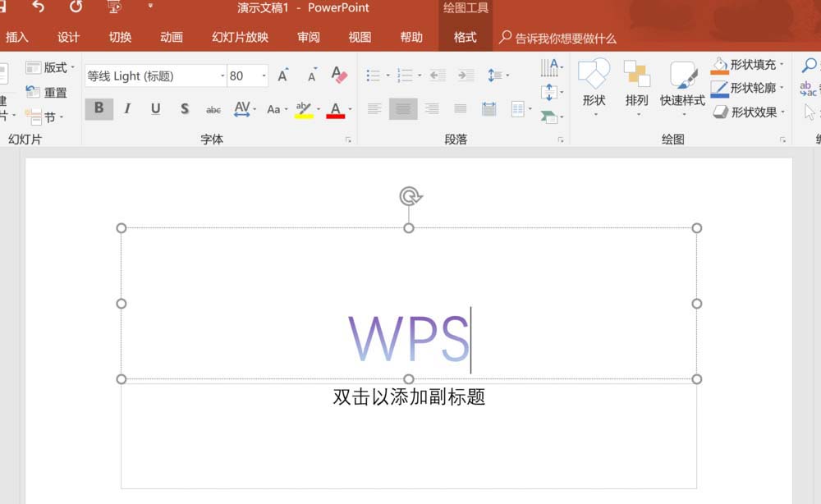
Task: Switch to the 动画 tab
Action: pos(172,37)
